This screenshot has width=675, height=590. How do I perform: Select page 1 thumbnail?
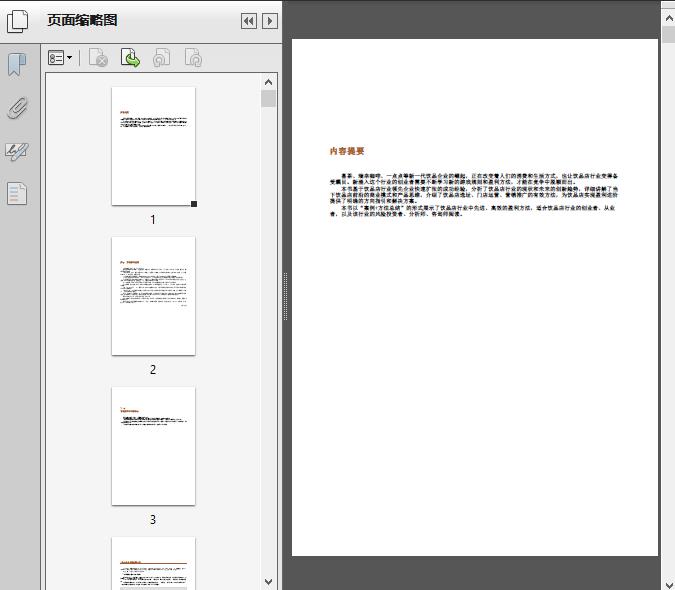click(153, 146)
